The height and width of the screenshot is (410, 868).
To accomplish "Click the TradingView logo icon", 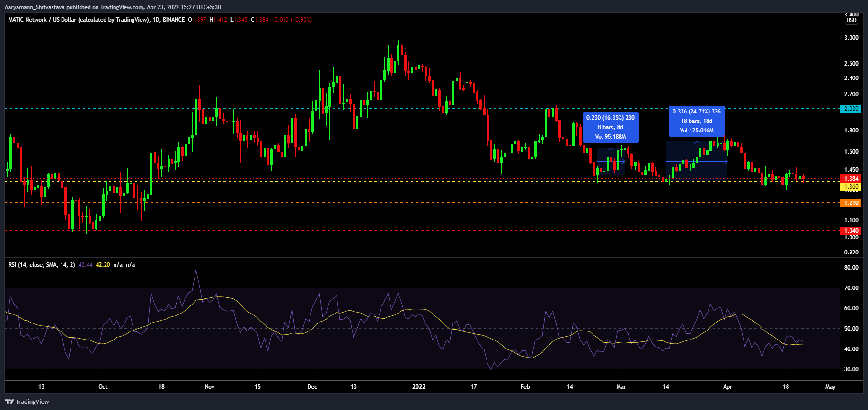I will coord(9,401).
